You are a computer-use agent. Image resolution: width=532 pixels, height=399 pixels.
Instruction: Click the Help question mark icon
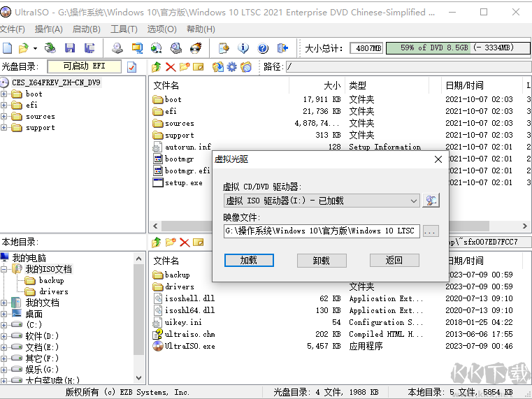(263, 48)
